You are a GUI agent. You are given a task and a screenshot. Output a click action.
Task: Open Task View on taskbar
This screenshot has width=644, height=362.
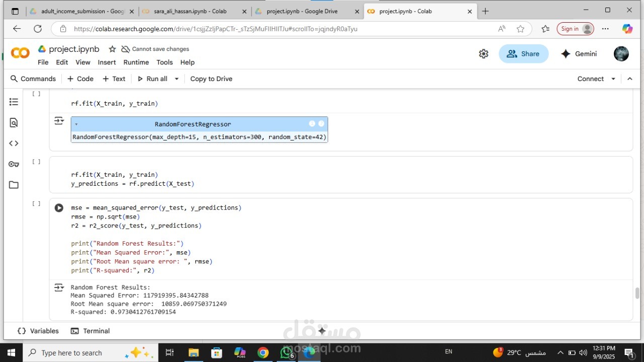click(170, 352)
